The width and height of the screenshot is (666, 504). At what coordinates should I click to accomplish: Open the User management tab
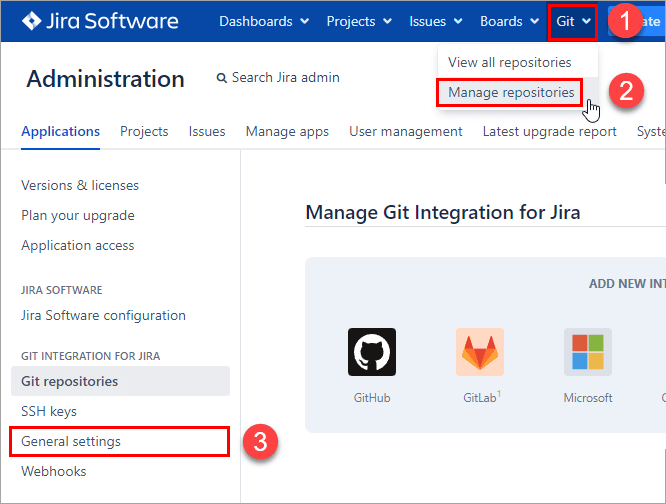pos(406,132)
